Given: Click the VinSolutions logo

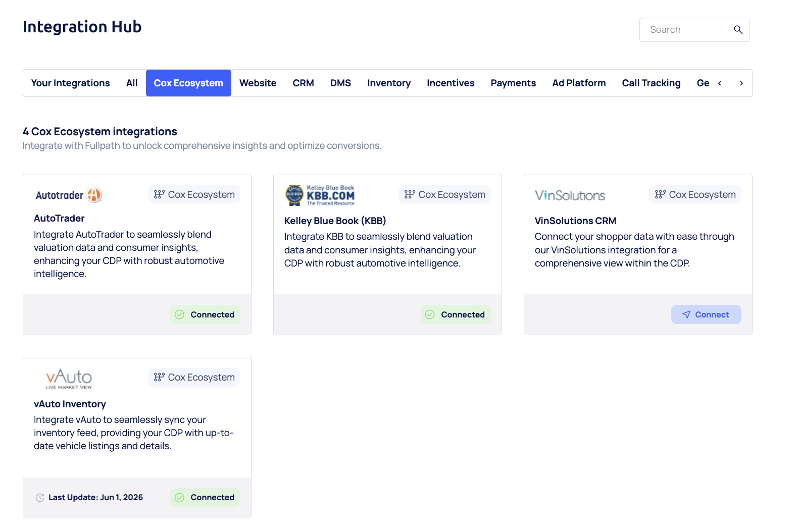Looking at the screenshot, I should click(x=570, y=195).
